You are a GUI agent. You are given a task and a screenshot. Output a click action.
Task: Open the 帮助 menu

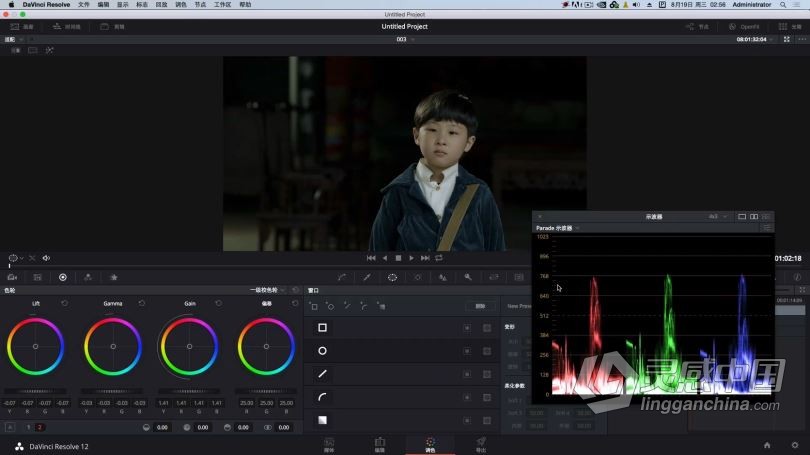pyautogui.click(x=245, y=5)
